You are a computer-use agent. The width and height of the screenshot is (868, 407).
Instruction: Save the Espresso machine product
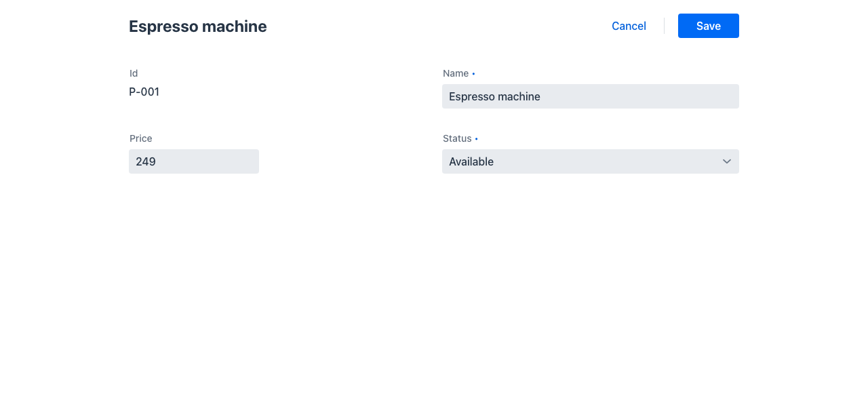(x=709, y=26)
